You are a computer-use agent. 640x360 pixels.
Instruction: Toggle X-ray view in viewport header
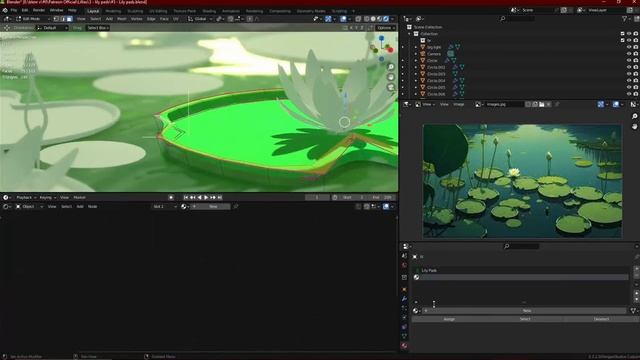coord(358,19)
